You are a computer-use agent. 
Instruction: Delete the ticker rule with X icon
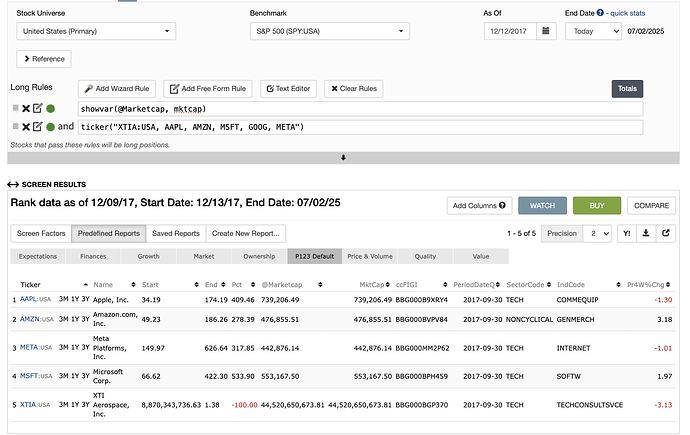click(x=26, y=127)
